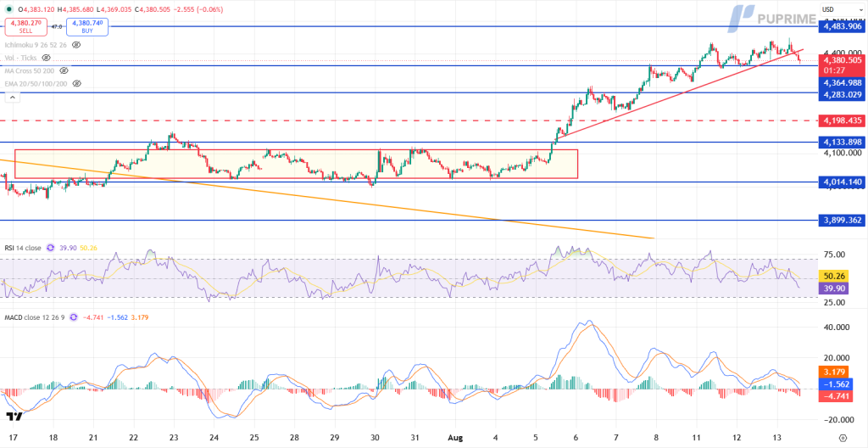Click the spread value 47.0
868x448 pixels.
[x=56, y=26]
